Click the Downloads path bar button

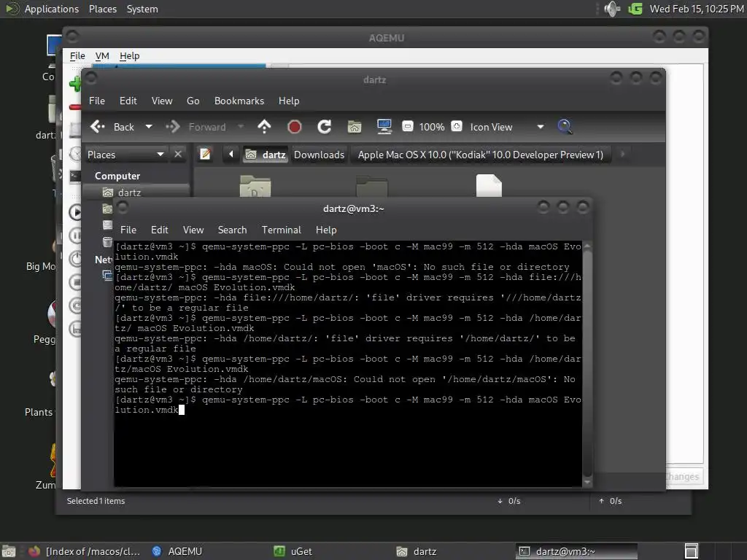pos(320,155)
